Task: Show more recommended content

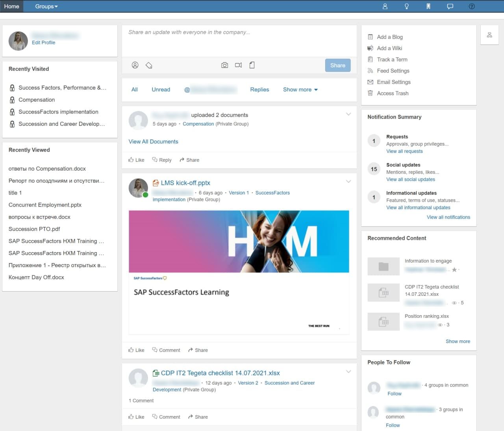Action: point(458,342)
